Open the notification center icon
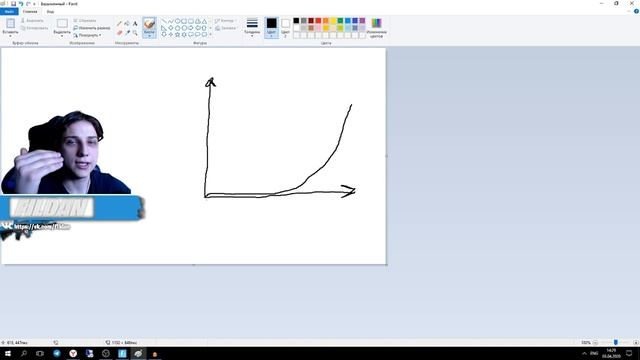 pyautogui.click(x=629, y=353)
